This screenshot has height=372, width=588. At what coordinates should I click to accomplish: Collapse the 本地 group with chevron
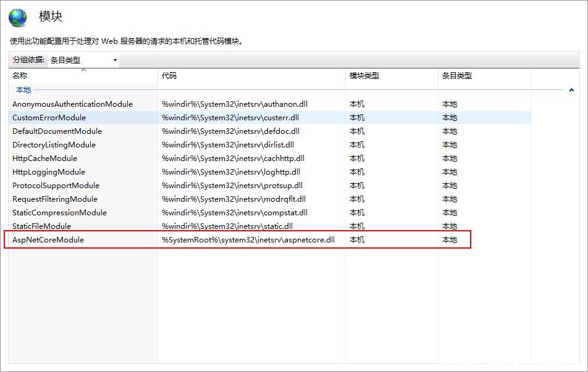click(x=571, y=90)
